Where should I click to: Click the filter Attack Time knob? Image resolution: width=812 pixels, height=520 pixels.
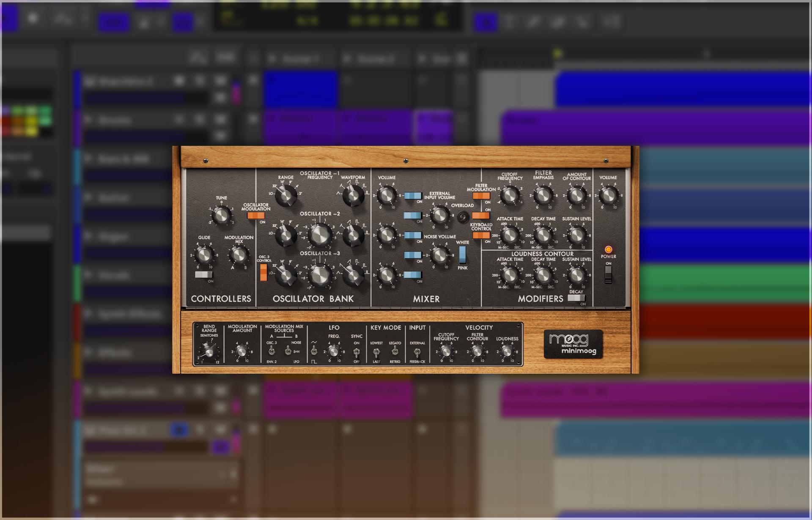510,235
